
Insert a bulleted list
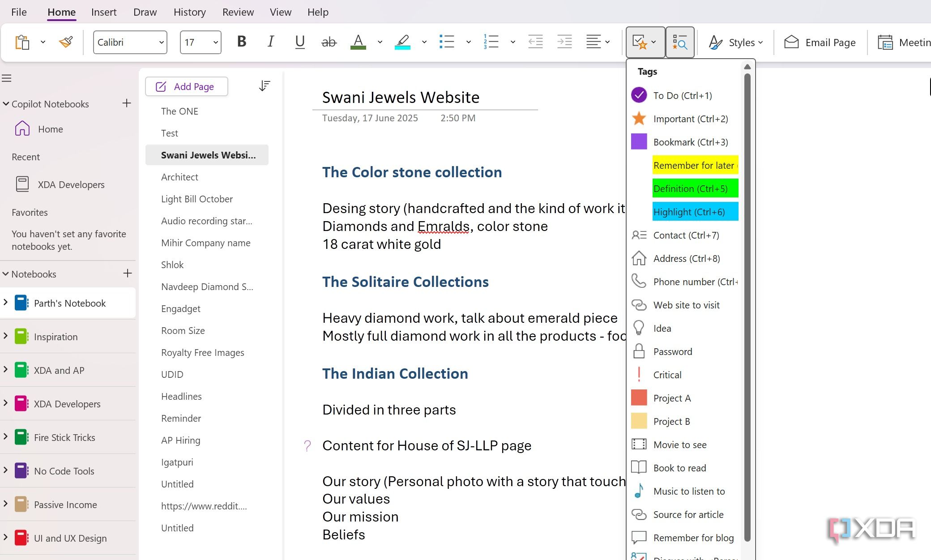pyautogui.click(x=447, y=42)
